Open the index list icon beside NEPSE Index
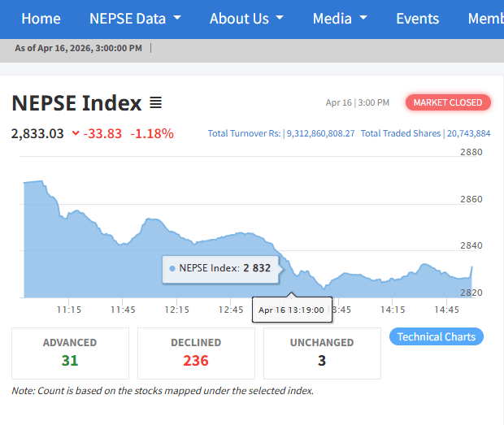 click(156, 103)
